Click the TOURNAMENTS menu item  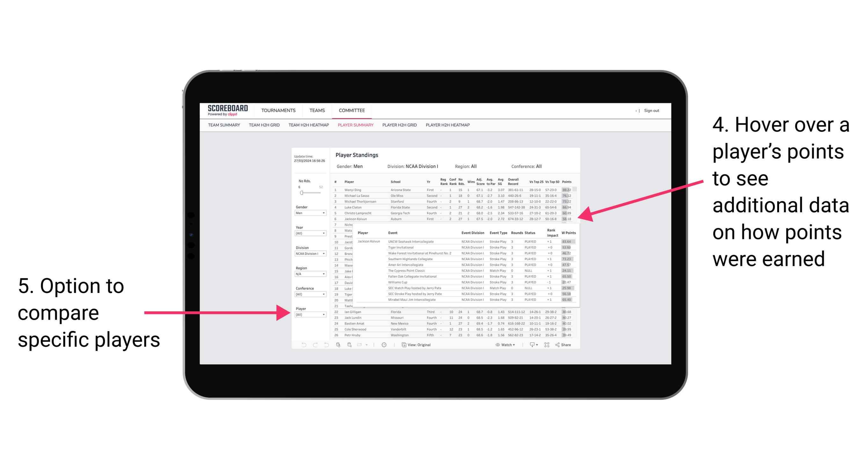click(278, 110)
